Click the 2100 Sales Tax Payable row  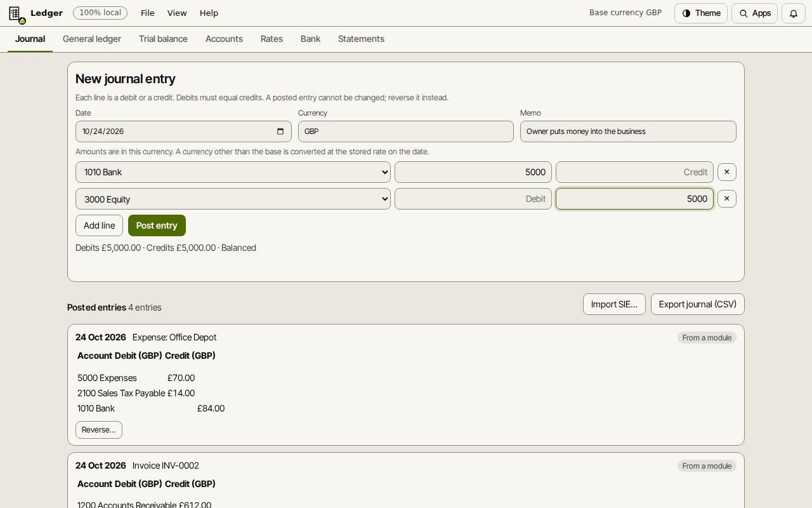pyautogui.click(x=152, y=393)
